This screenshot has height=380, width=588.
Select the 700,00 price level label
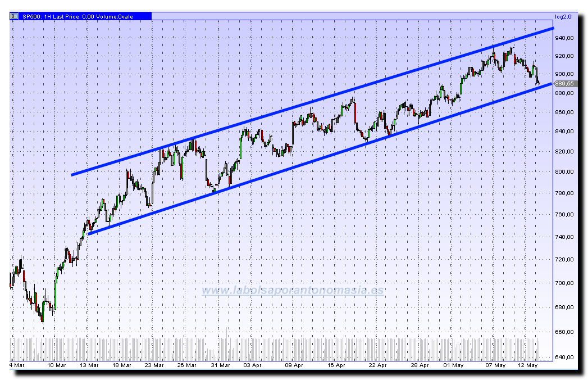pyautogui.click(x=564, y=283)
